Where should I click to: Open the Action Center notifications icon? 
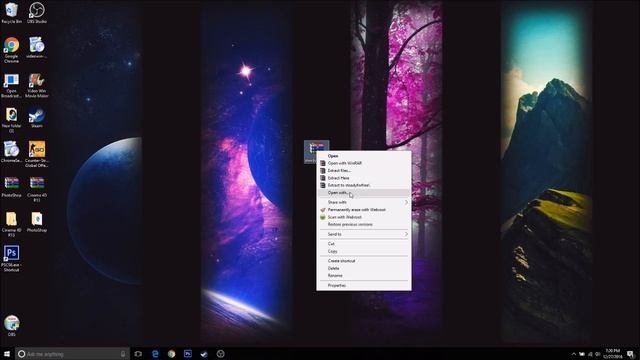point(631,354)
